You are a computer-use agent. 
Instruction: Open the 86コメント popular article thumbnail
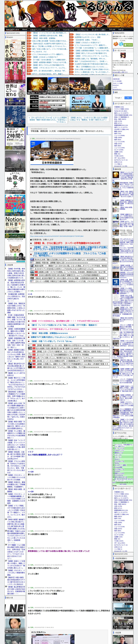(x=123, y=609)
